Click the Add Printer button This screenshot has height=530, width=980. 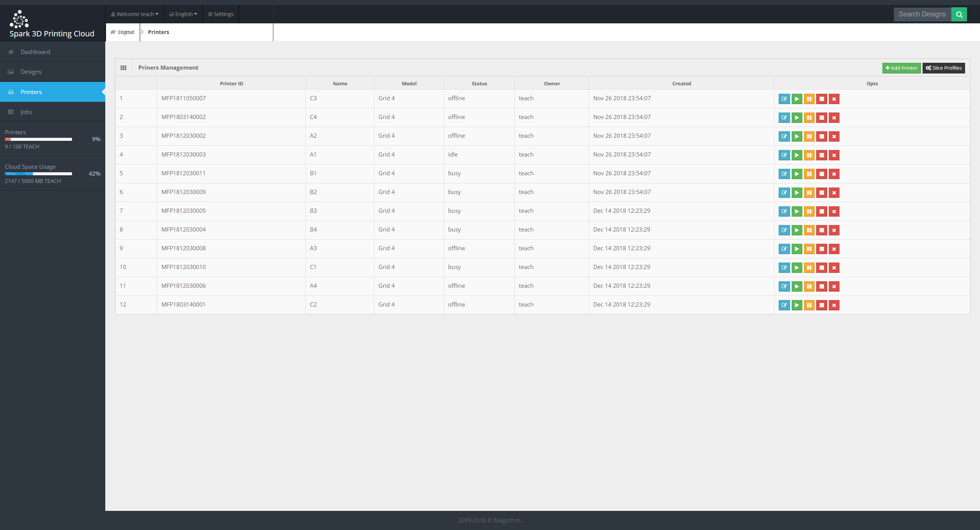click(x=902, y=68)
